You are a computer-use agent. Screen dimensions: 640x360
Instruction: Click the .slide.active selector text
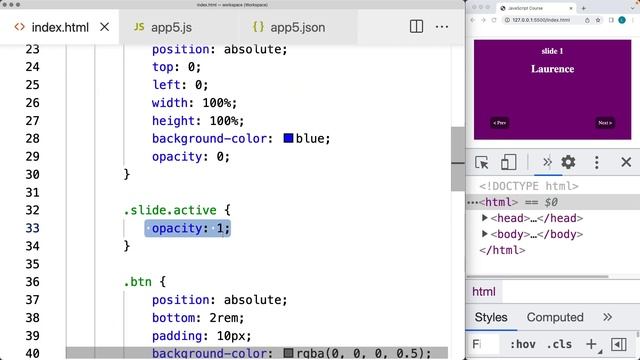coord(170,210)
